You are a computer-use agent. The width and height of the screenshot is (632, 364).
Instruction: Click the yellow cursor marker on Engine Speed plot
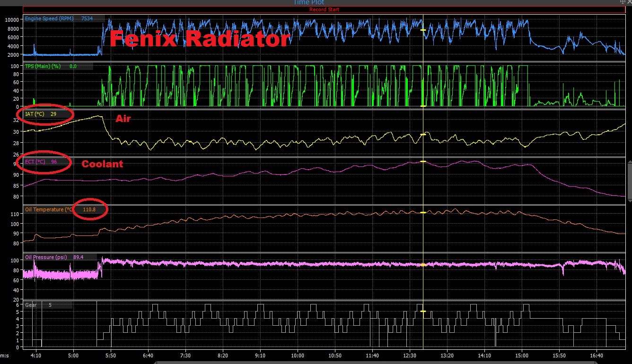click(x=423, y=30)
